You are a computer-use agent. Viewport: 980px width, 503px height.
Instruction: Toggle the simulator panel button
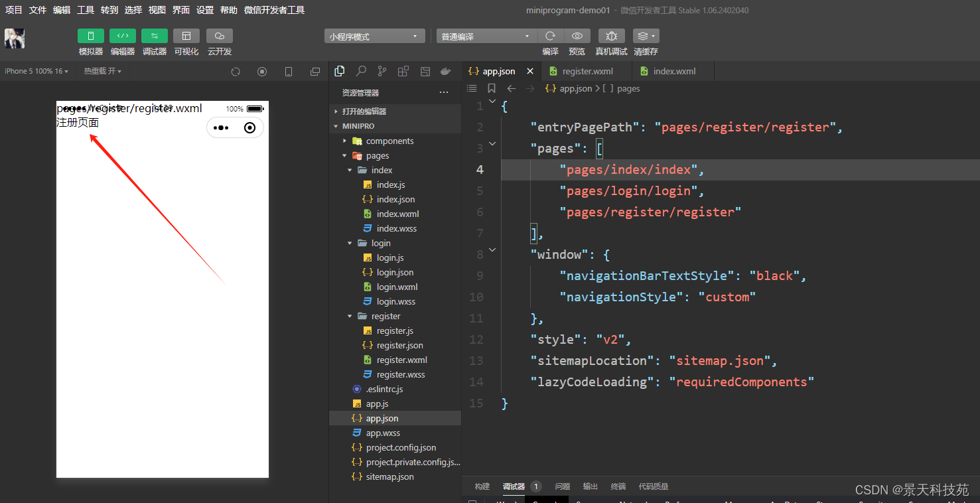tap(91, 36)
